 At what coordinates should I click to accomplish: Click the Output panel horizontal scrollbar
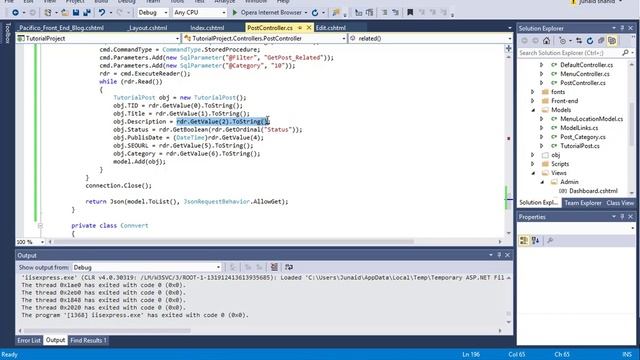tap(107, 331)
